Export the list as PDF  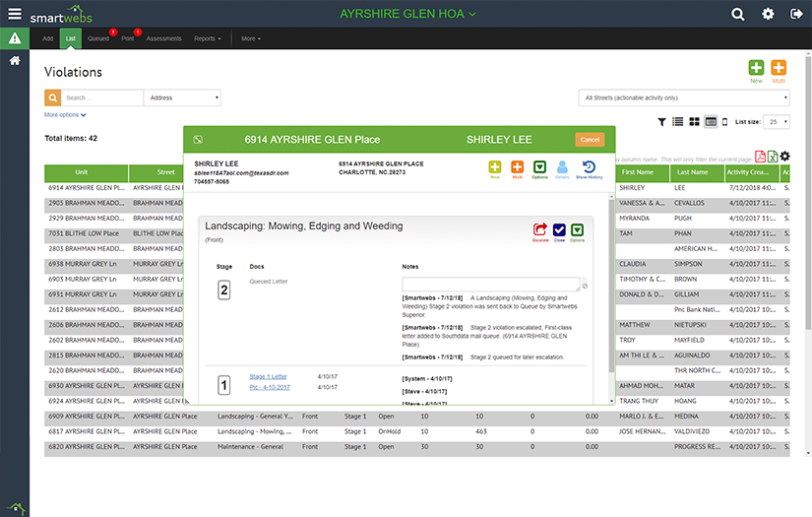point(760,156)
